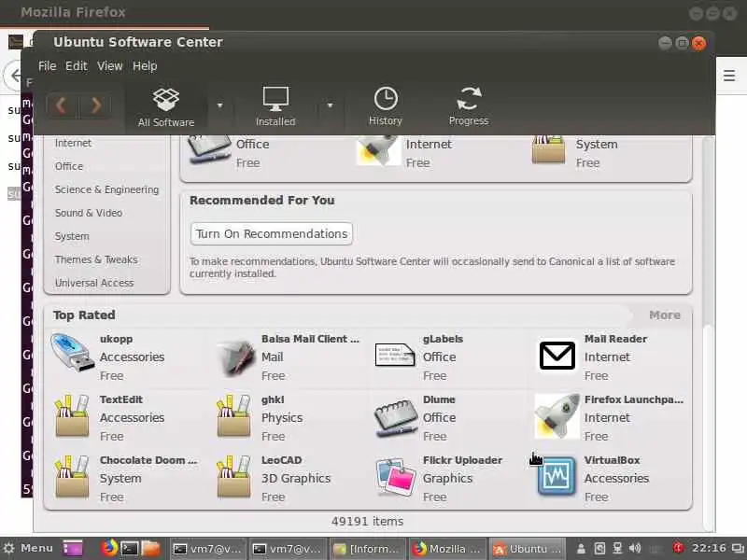Open the Firefox hamburger menu behind
Viewport: 747px width, 560px height.
click(x=729, y=76)
